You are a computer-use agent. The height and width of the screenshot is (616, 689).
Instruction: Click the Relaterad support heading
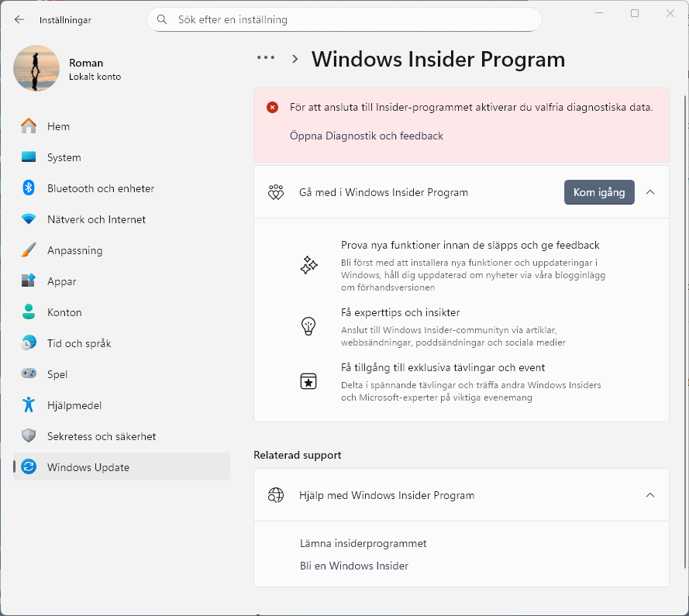pos(298,455)
